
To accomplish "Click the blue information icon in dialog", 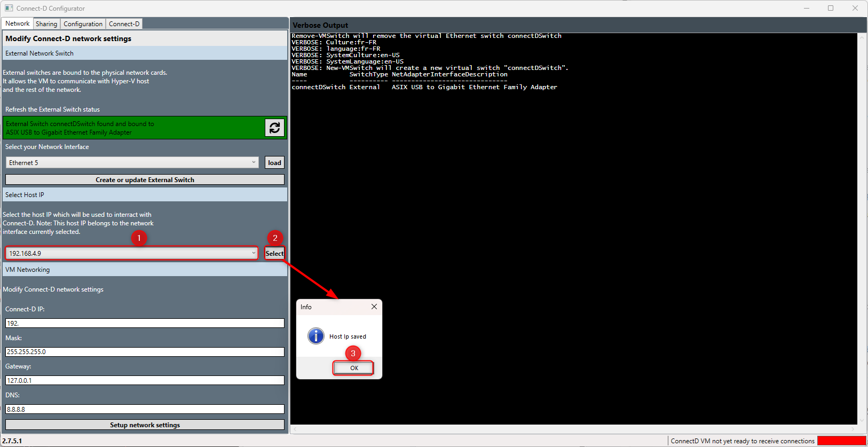I will tap(316, 336).
